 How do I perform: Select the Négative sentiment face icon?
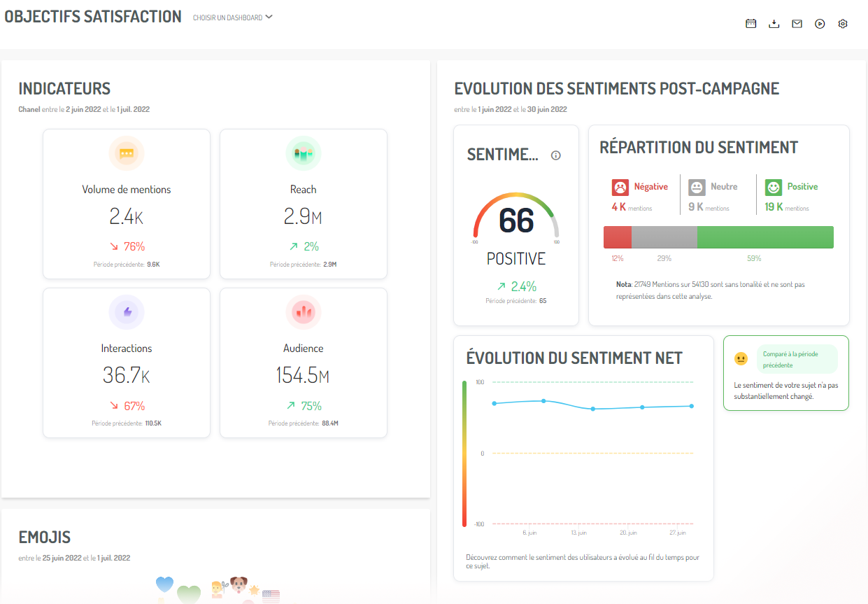pos(620,187)
